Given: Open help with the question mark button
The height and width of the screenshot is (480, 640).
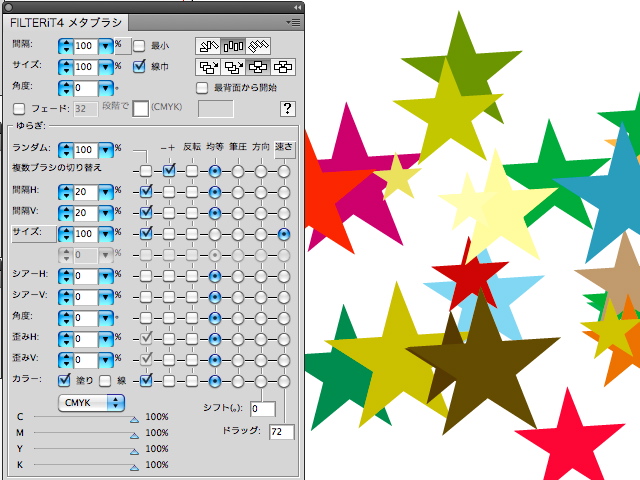Looking at the screenshot, I should 288,109.
